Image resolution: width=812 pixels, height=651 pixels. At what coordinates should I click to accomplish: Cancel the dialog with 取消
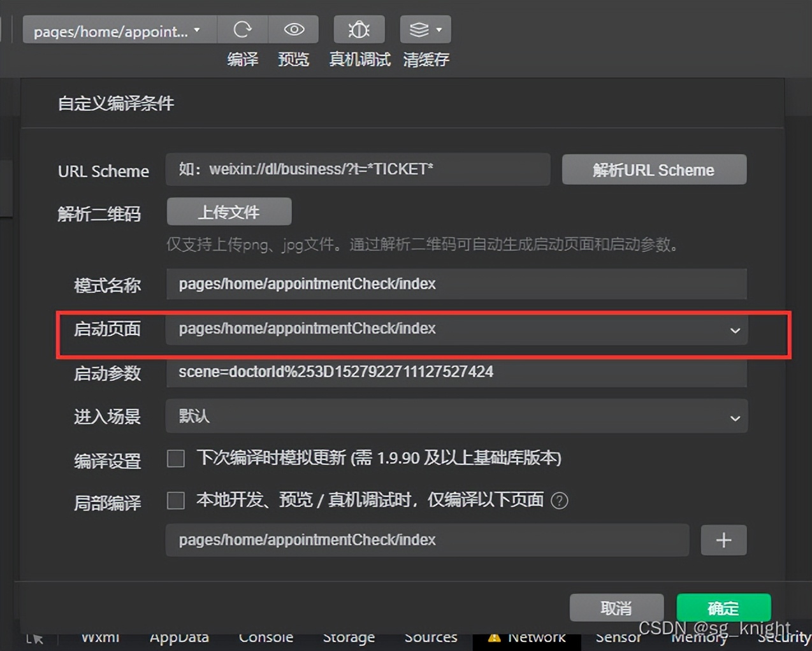click(616, 608)
